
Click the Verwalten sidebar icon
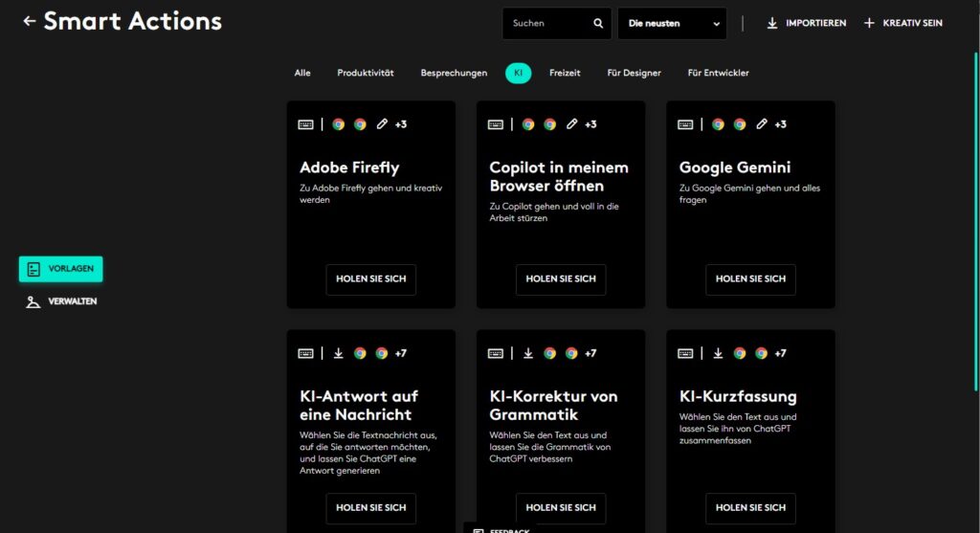click(33, 301)
